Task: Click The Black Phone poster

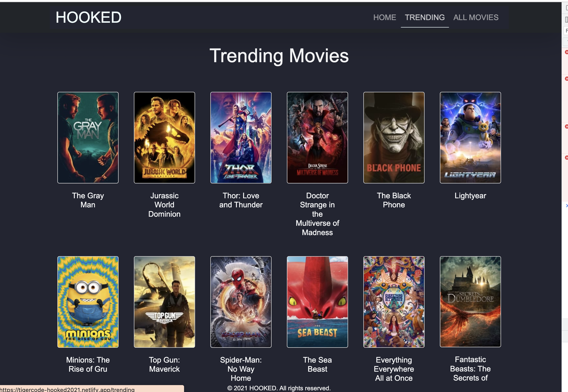Action: [394, 138]
